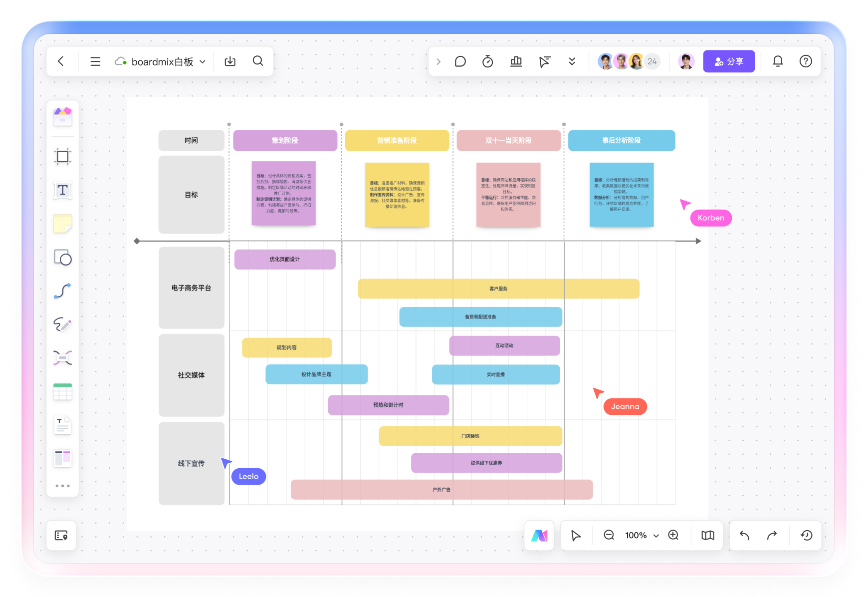Viewport: 868px width, 597px height.
Task: Collapse the top toolbar with the arrow
Action: click(438, 61)
